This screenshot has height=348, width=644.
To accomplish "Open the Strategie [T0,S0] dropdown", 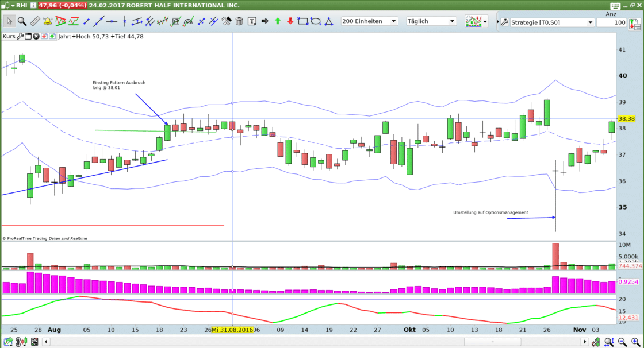I will 552,22.
